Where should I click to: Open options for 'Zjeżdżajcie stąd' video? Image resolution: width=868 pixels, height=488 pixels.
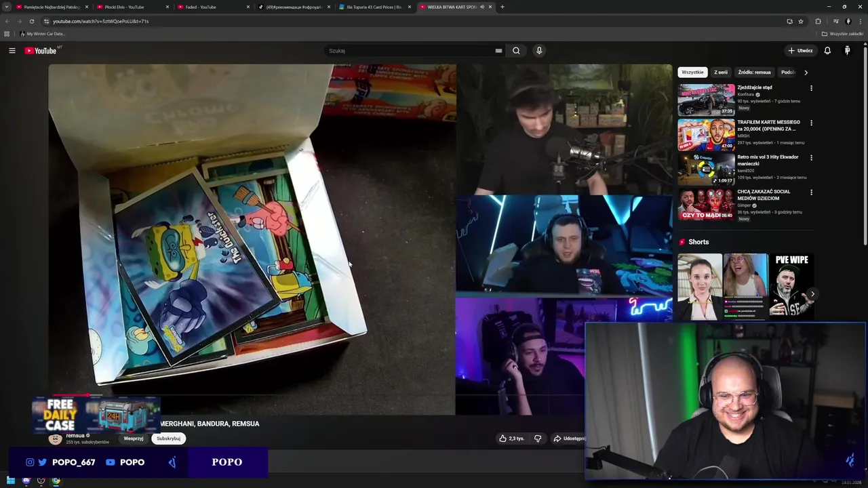[811, 88]
